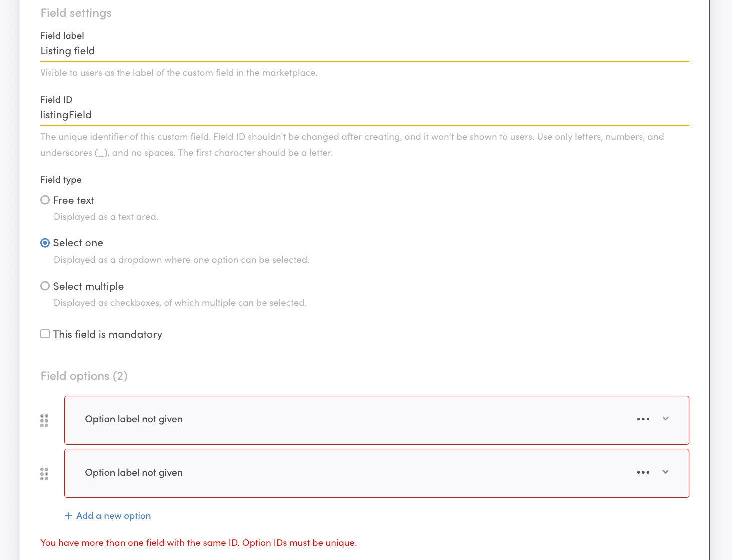Grab the drag handle of the second option
732x560 pixels.
pos(44,474)
